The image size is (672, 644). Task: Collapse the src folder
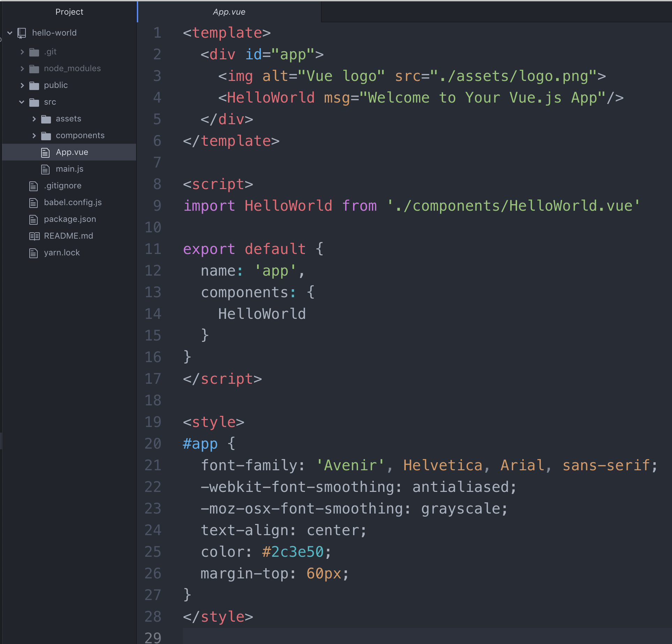22,102
